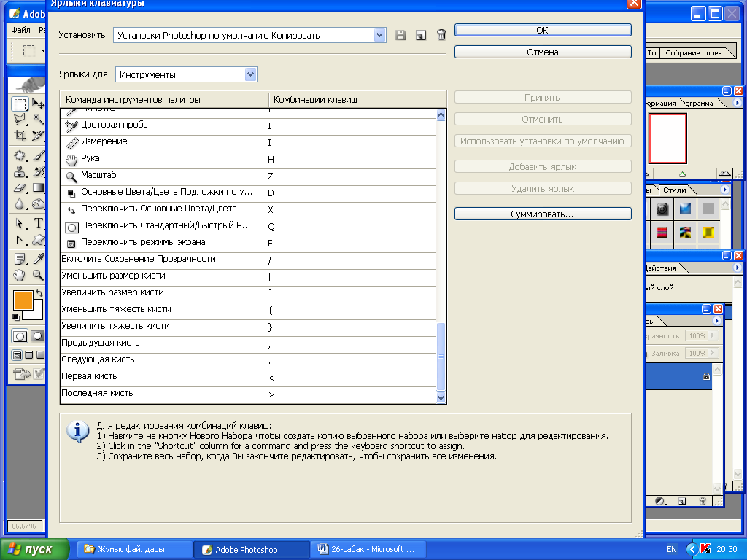Choose full screen with menu bar mode

click(29, 355)
